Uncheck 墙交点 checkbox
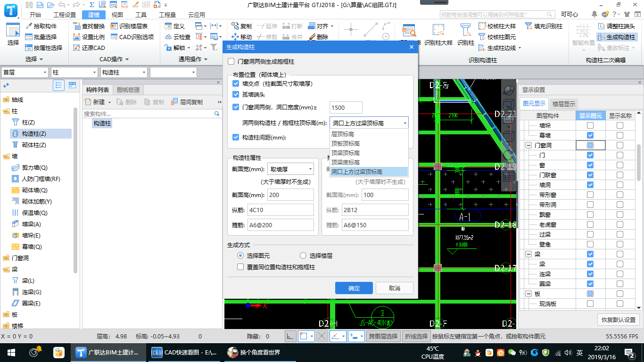The height and width of the screenshot is (362, 644). 236,83
